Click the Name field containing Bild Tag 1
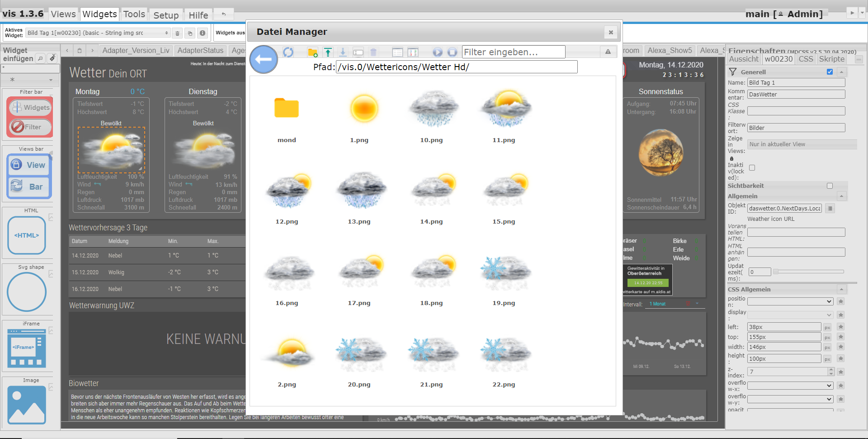 click(x=796, y=82)
